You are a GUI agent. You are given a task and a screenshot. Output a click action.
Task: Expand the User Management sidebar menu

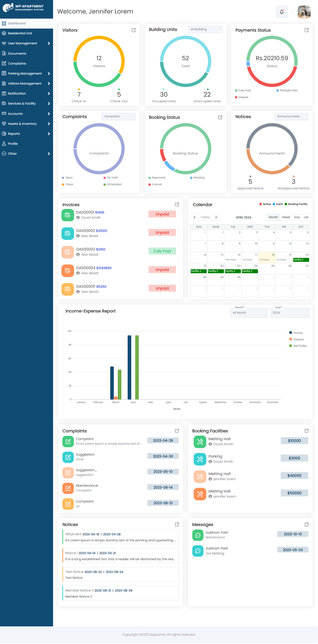pos(27,43)
